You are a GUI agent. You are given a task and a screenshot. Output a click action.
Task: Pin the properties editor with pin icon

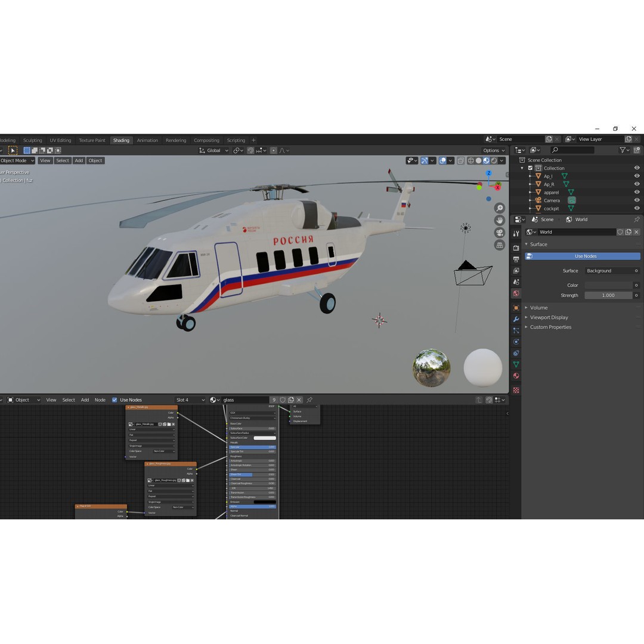637,219
